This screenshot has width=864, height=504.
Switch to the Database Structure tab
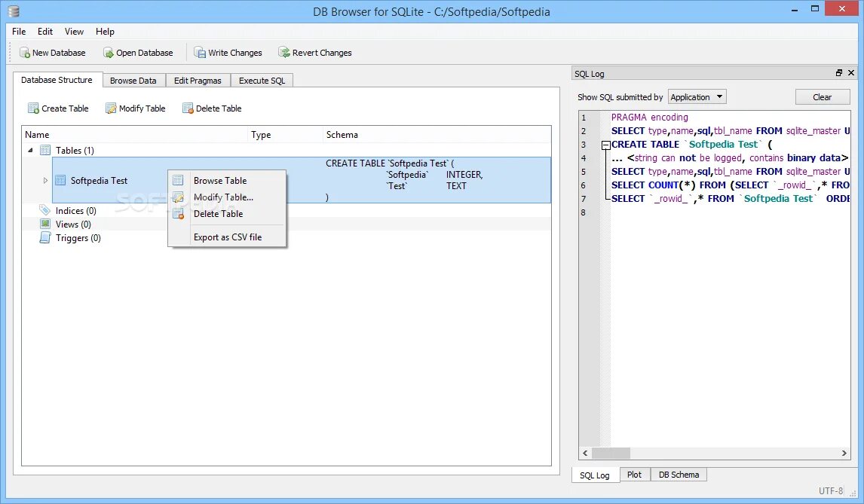coord(57,80)
